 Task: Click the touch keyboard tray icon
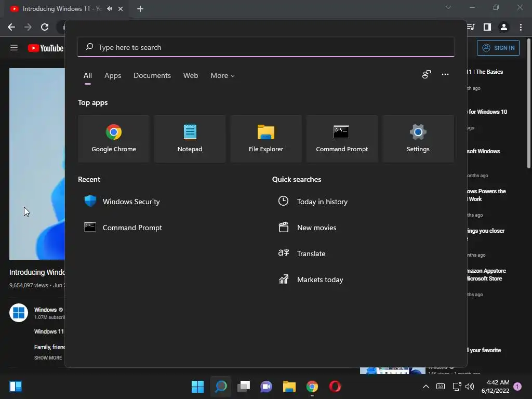click(441, 387)
